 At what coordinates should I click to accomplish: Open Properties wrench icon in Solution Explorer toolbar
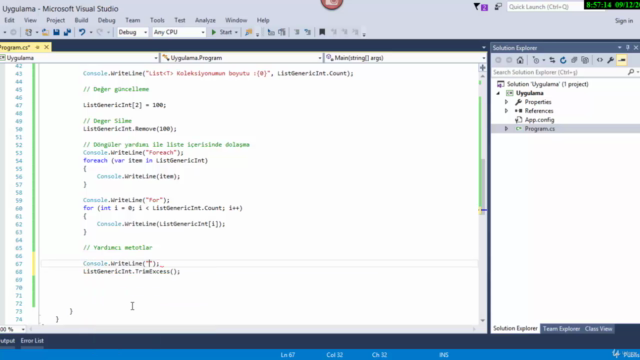point(611,60)
